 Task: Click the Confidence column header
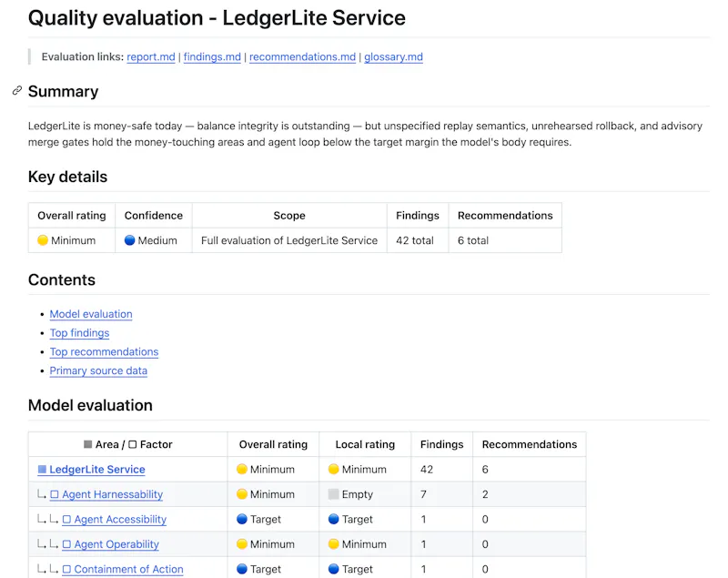(x=154, y=216)
